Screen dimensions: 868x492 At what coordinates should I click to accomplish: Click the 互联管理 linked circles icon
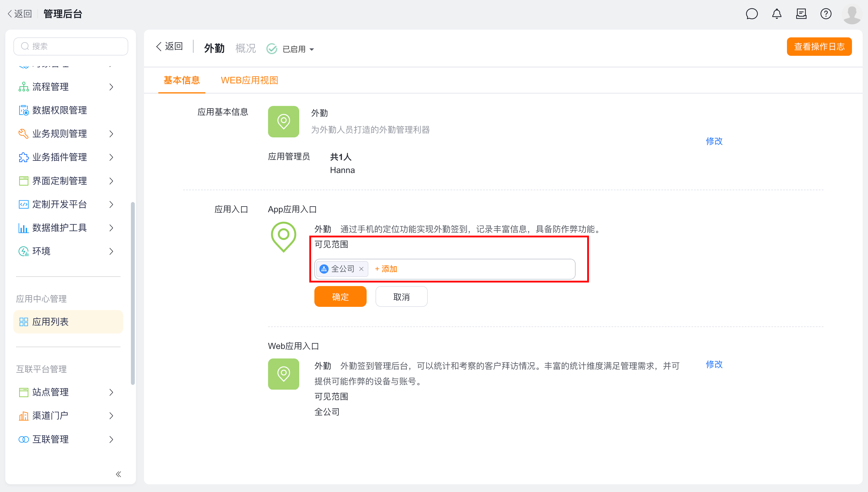(x=24, y=439)
